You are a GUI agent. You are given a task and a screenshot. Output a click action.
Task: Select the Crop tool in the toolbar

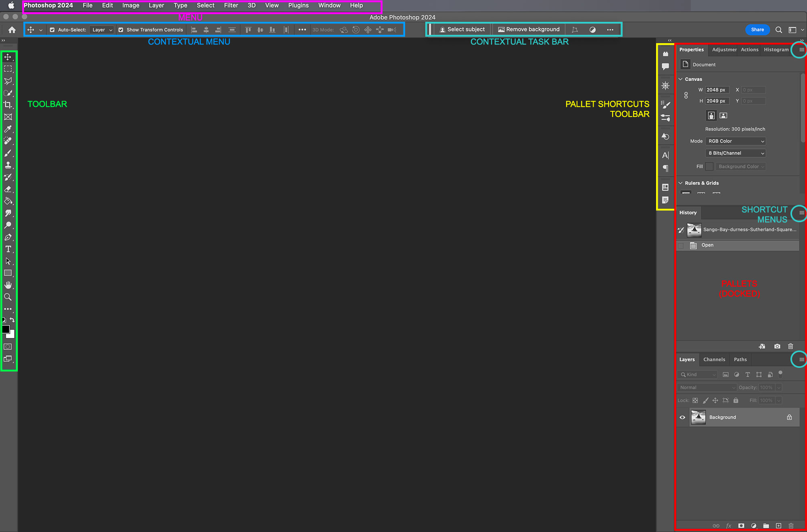[x=8, y=104]
